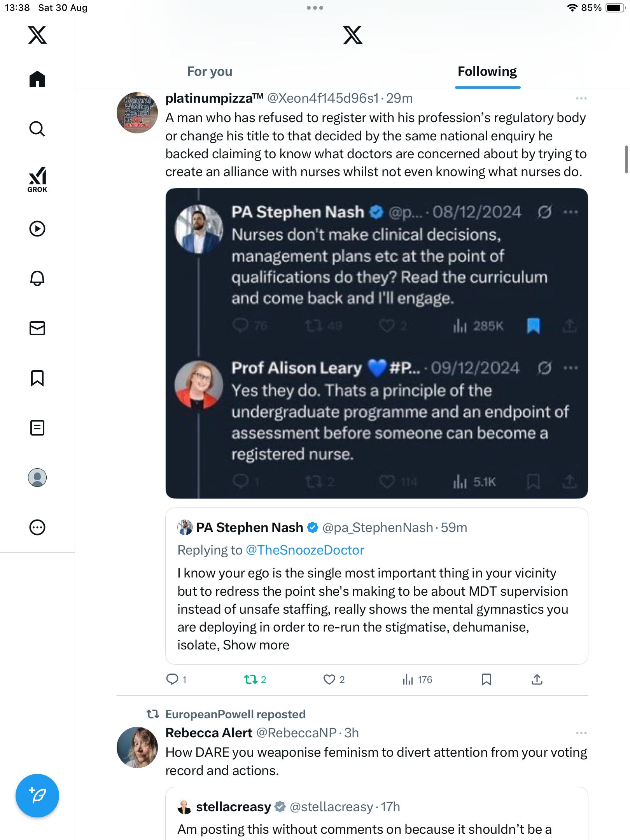
Task: Open more options on Rebecca Alert's post
Action: tap(581, 733)
